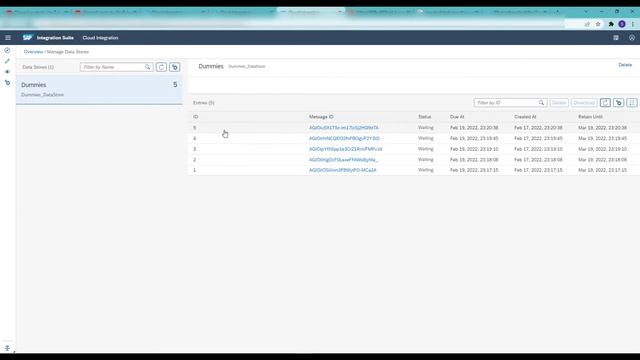This screenshot has height=360, width=640.
Task: Open Message ID link in entry row 2
Action: pos(343,160)
